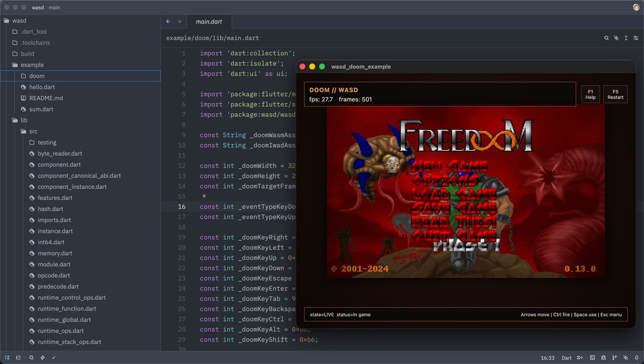Viewport: 644px width, 364px height.
Task: Navigate back with the left arrow
Action: (x=168, y=21)
